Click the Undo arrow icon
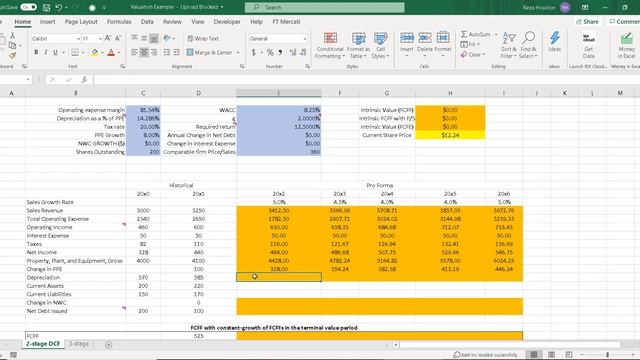The height and width of the screenshot is (360, 640). coord(59,7)
